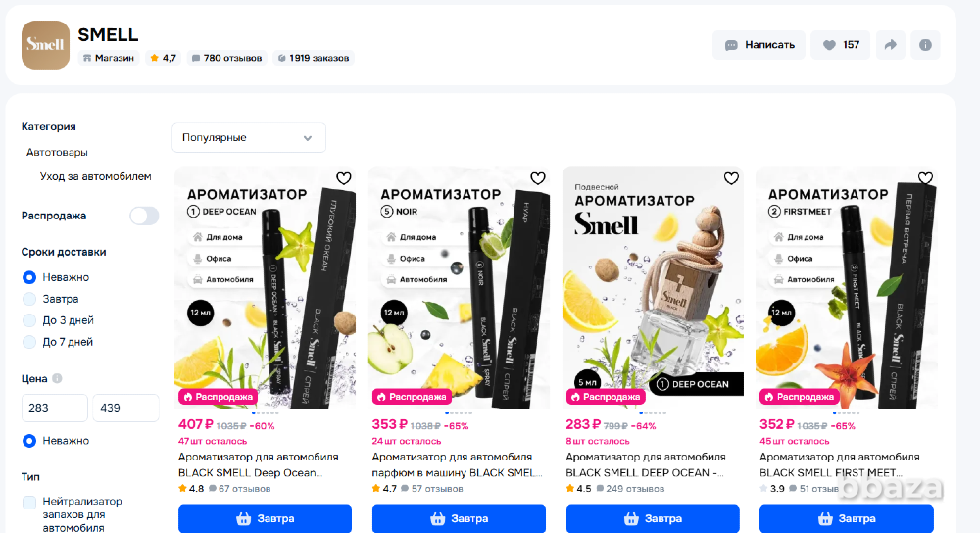The width and height of the screenshot is (980, 533).
Task: Add the Deep Ocean spray to favorites via the heart icon
Action: pos(344,178)
